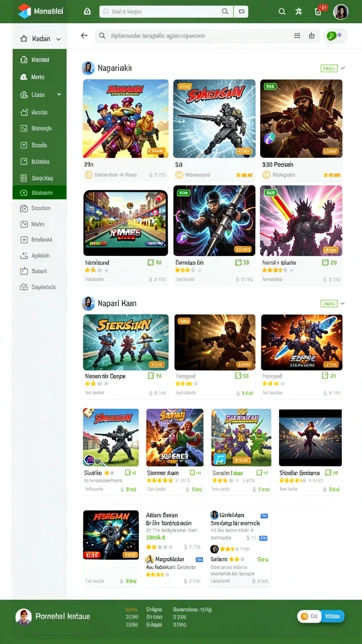Tick the green checkbox on the Neoan tir Gaepe card
Viewport: 362px width, 644px height.
(x=151, y=375)
